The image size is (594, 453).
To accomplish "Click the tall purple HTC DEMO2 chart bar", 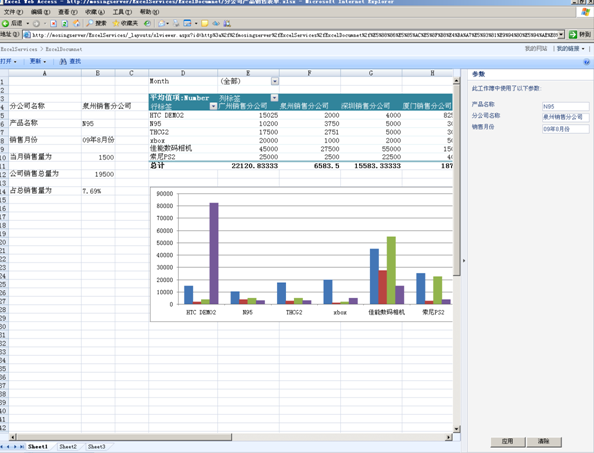I will tap(214, 253).
